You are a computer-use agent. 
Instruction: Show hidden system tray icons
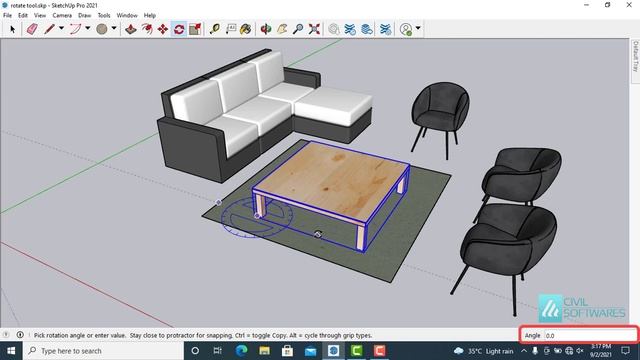coord(524,351)
